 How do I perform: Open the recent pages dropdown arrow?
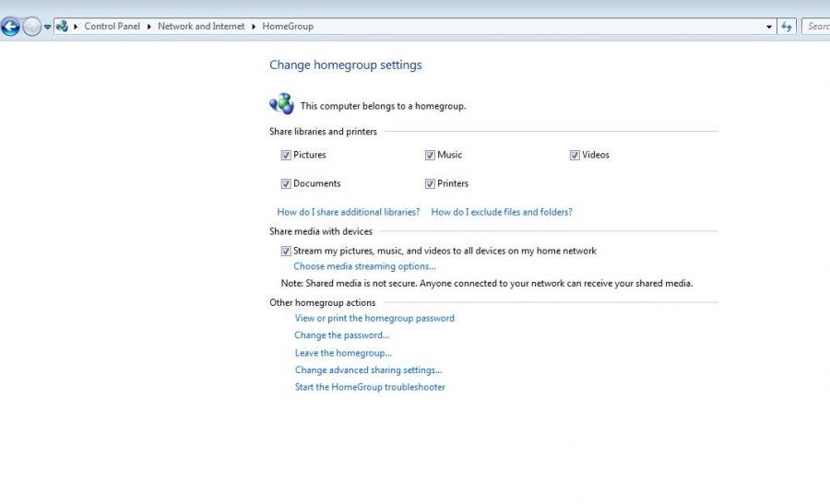point(48,27)
